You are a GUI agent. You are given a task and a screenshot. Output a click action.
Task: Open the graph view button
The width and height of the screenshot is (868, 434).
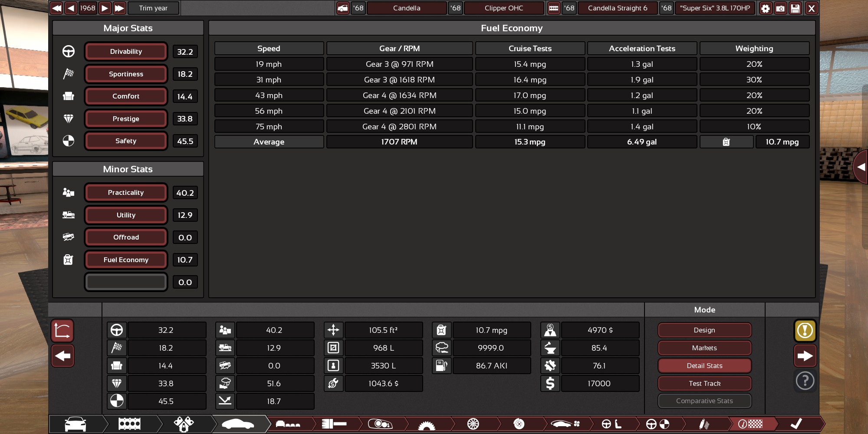pyautogui.click(x=62, y=331)
